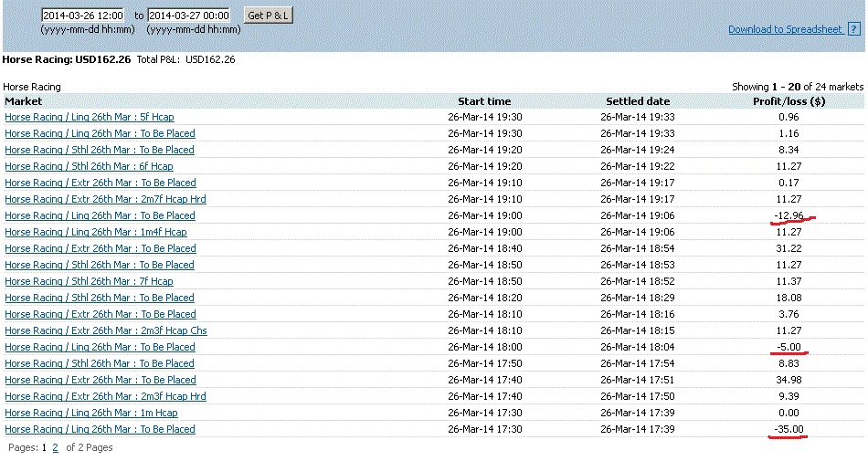Open Ling To Be Placed market with -12.96 loss
Viewport: 868px width, 461px height.
[100, 215]
